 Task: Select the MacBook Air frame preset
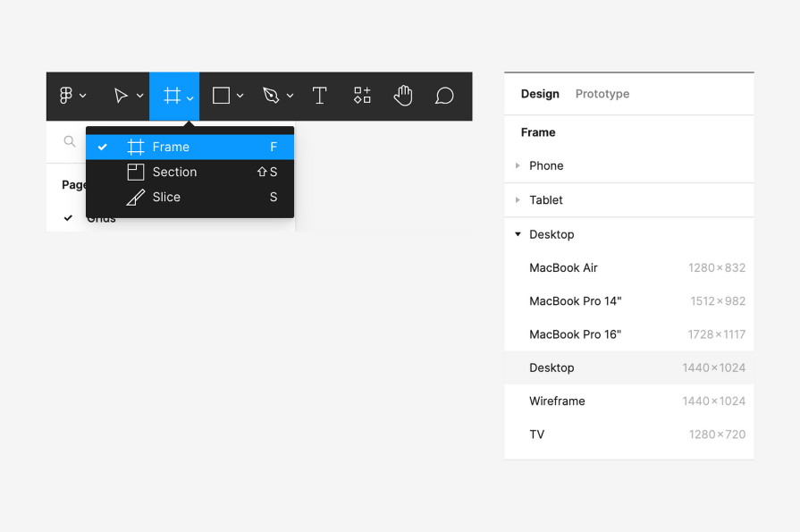(x=563, y=267)
